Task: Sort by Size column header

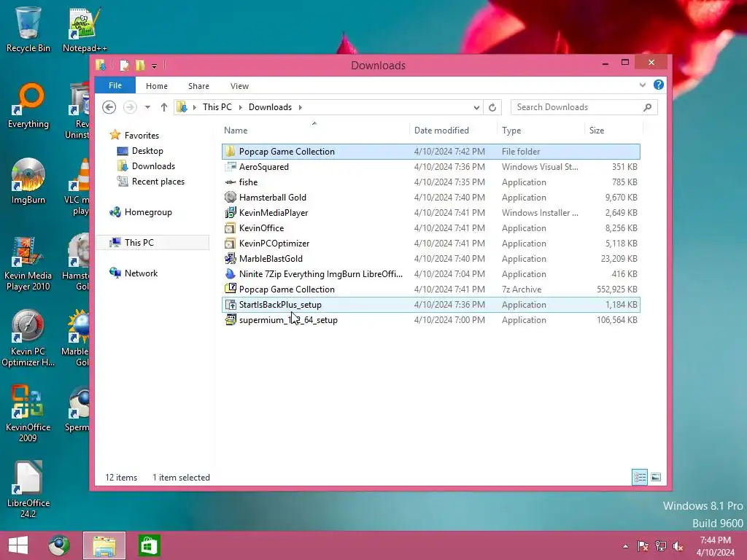Action: [x=614, y=131]
